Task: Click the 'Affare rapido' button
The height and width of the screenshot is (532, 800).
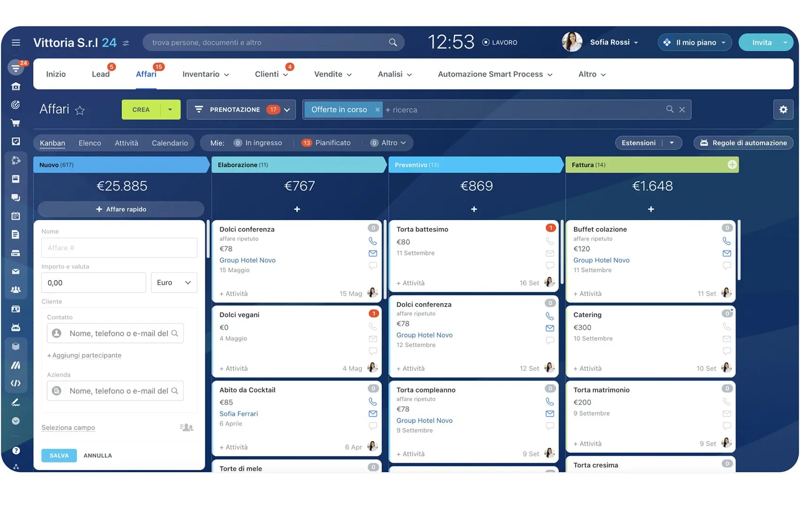Action: tap(121, 209)
